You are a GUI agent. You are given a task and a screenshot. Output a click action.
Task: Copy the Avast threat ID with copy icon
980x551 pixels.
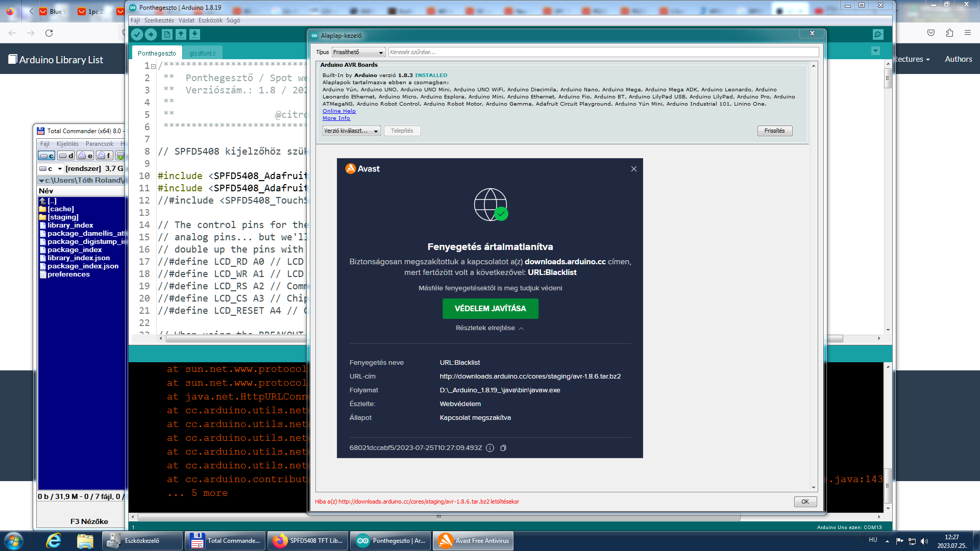(503, 448)
